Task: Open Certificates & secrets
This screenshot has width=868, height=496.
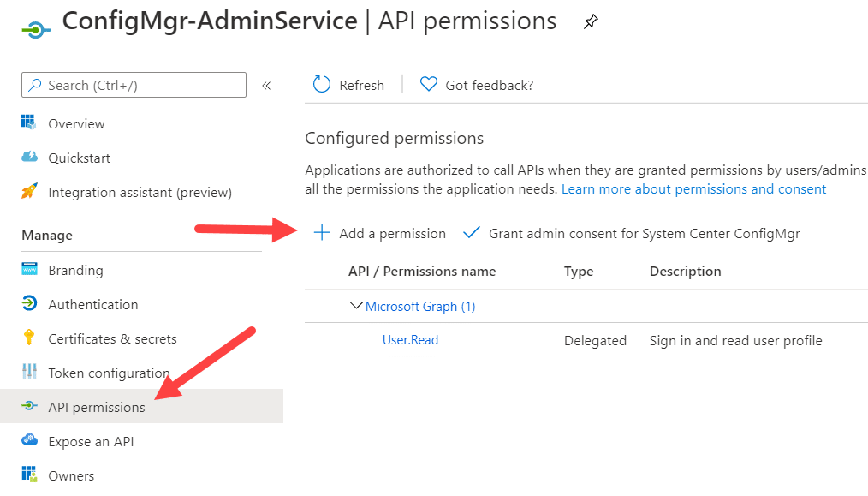Action: tap(112, 338)
